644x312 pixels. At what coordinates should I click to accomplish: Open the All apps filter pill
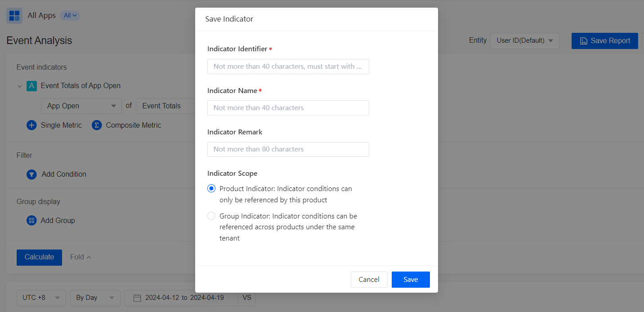[70, 15]
